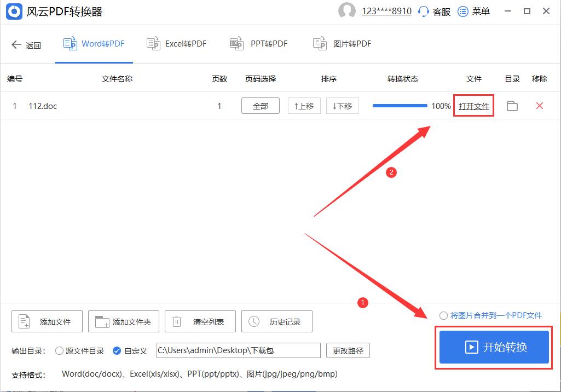Viewport: 561px width, 392px height.
Task: Switch to the 图片转PDF tab
Action: coord(342,43)
